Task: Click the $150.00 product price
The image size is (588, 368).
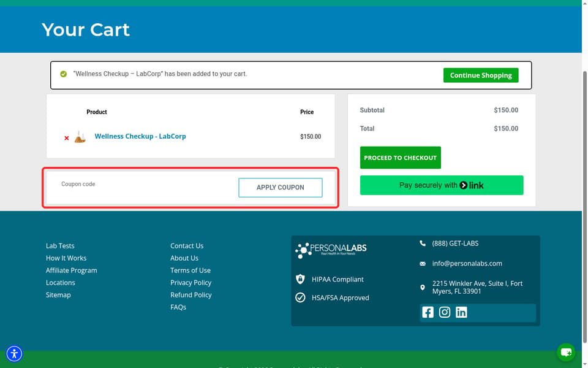Action: pyautogui.click(x=311, y=137)
